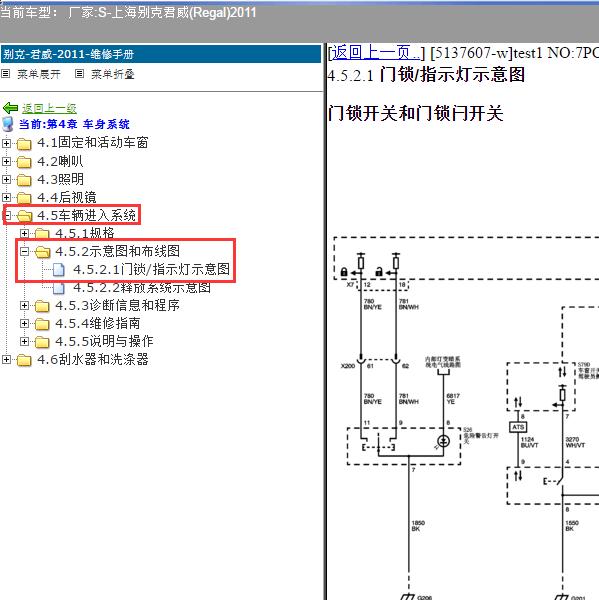The width and height of the screenshot is (599, 600).
Task: Expand the 4.6刮水器和洗涤器 node
Action: click(x=6, y=359)
